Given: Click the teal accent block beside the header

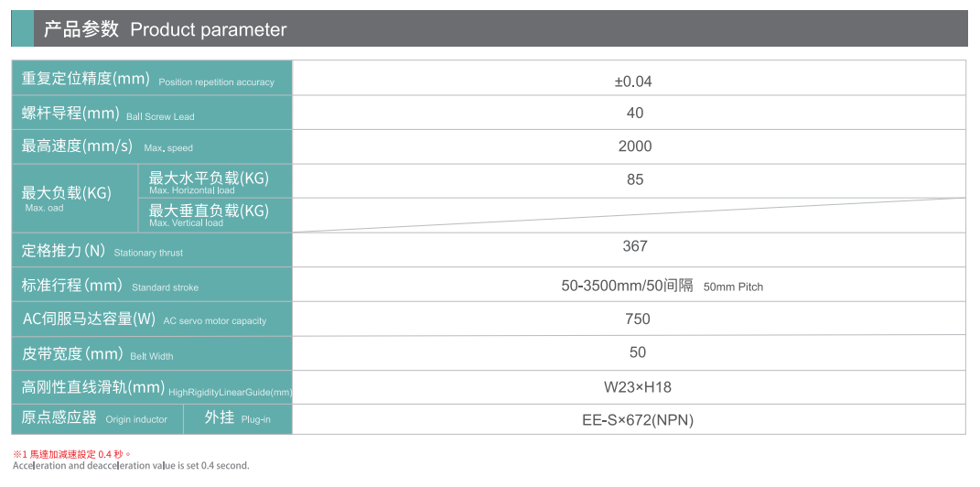Looking at the screenshot, I should pyautogui.click(x=22, y=29).
